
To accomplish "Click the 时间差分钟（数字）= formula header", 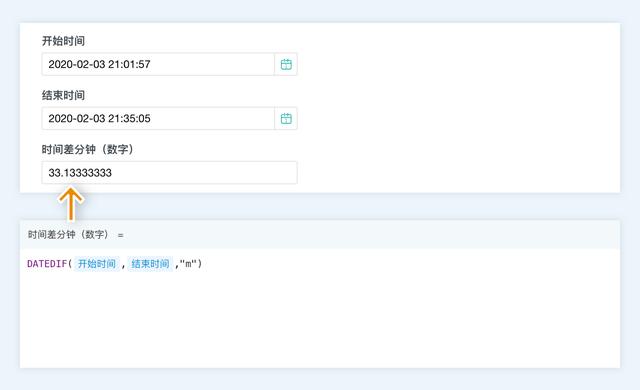I will point(76,235).
